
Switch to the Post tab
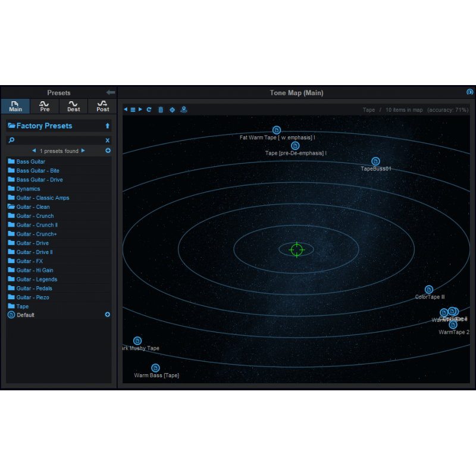pyautogui.click(x=102, y=106)
